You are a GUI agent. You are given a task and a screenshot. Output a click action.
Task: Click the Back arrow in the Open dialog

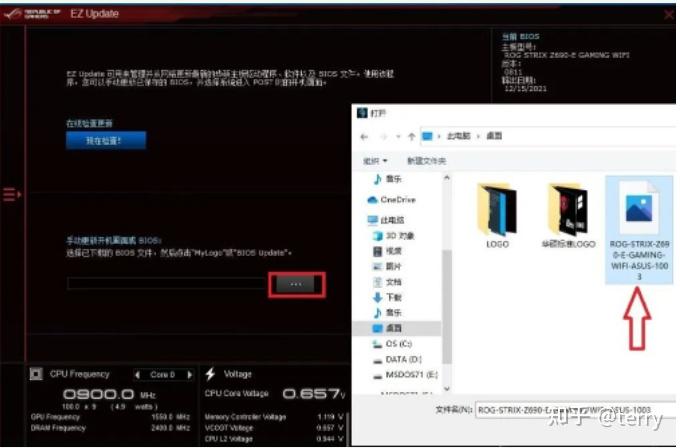364,137
